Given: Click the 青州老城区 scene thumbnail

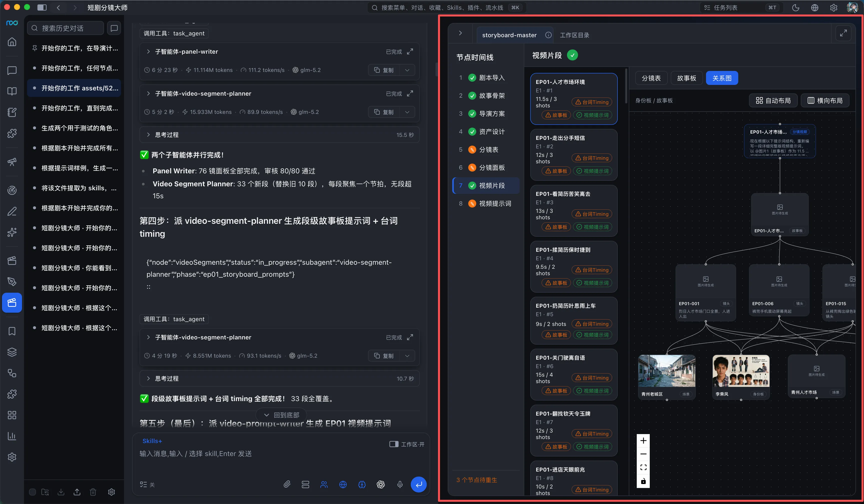Looking at the screenshot, I should pyautogui.click(x=666, y=377).
